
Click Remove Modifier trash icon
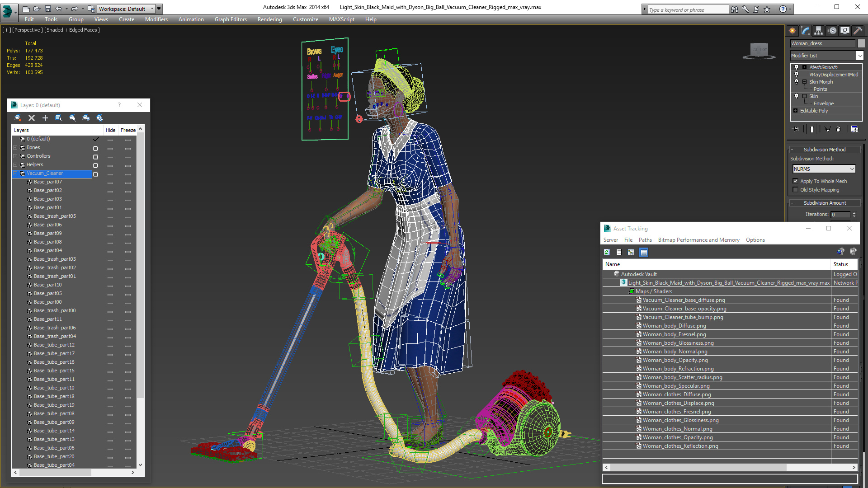coord(839,129)
